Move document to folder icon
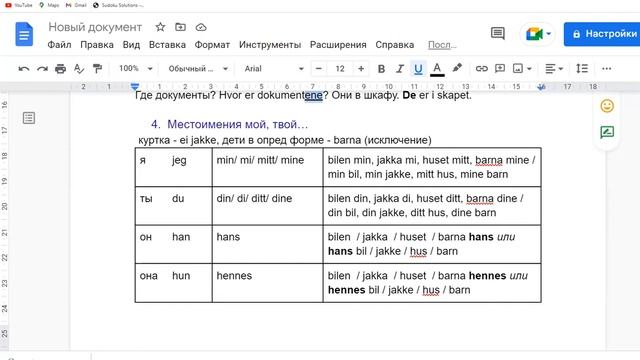Viewport: 640px width, 360px height. point(180,27)
